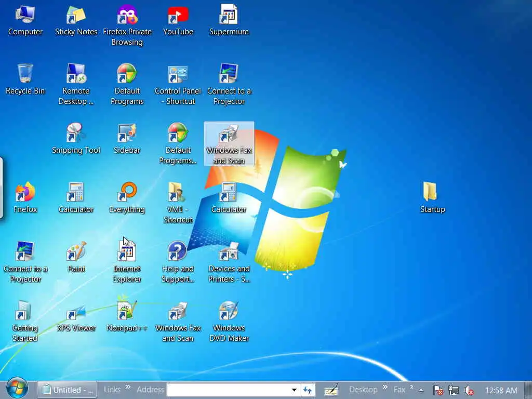This screenshot has height=399, width=532.
Task: Click the Show desktop strip
Action: 528,390
